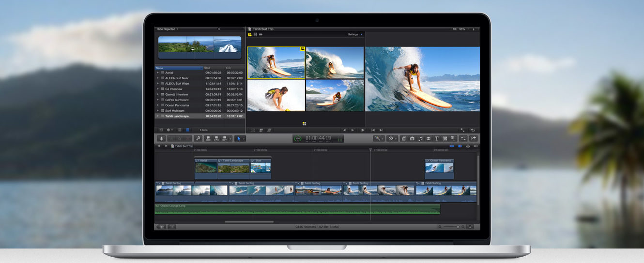This screenshot has height=263, width=644.
Task: Open the enhancements magic wand menu
Action: (x=378, y=139)
